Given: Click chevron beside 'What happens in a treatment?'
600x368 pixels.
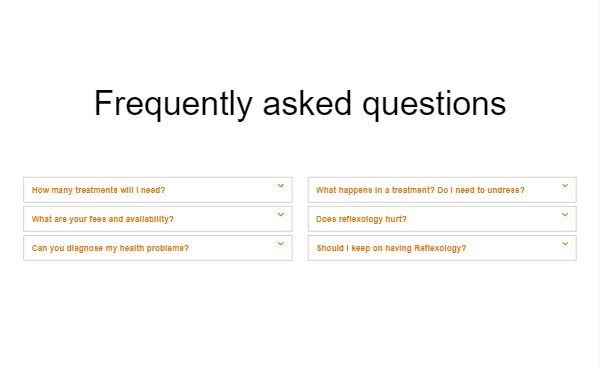Looking at the screenshot, I should point(565,186).
